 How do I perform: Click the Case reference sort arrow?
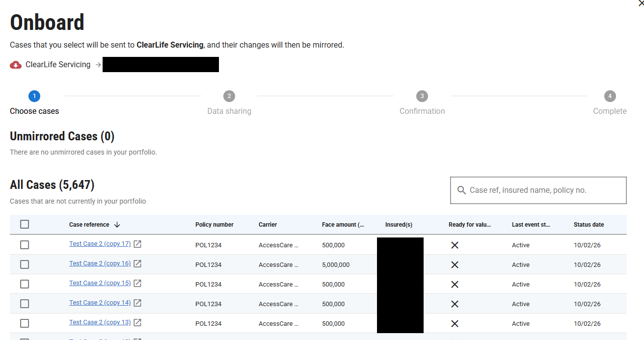click(x=117, y=225)
